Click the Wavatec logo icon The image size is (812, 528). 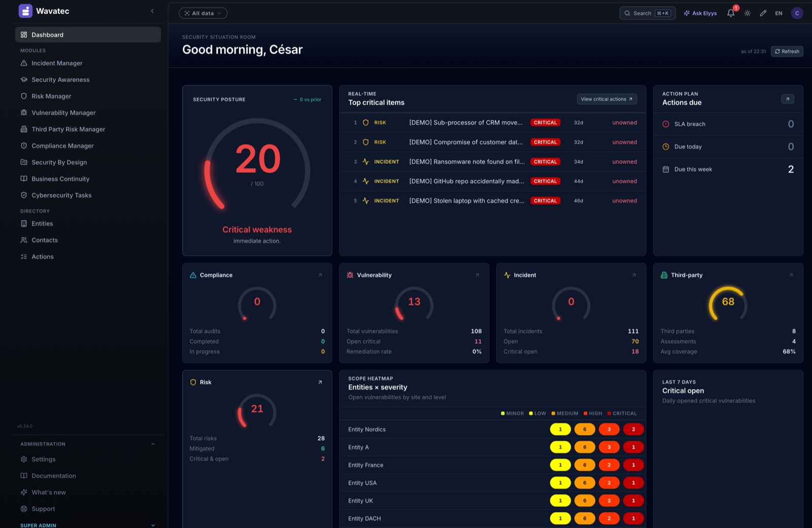point(25,11)
